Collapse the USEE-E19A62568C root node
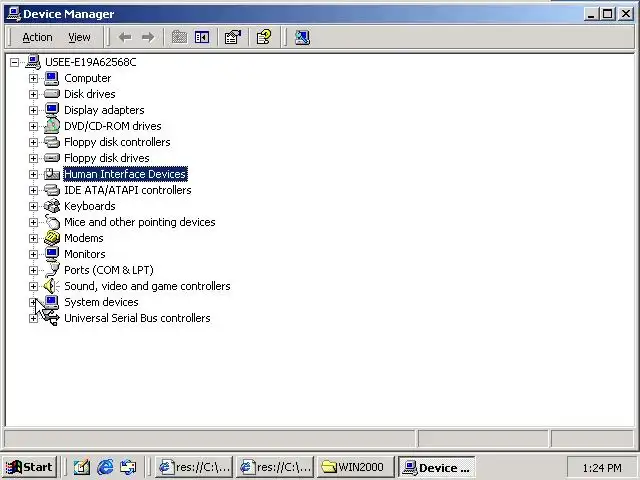 coord(14,62)
